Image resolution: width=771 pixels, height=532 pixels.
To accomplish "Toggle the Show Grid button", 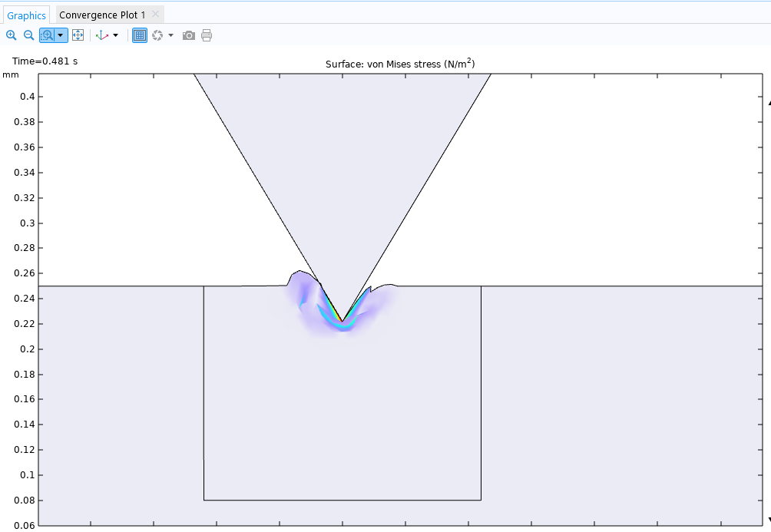I will click(x=140, y=35).
